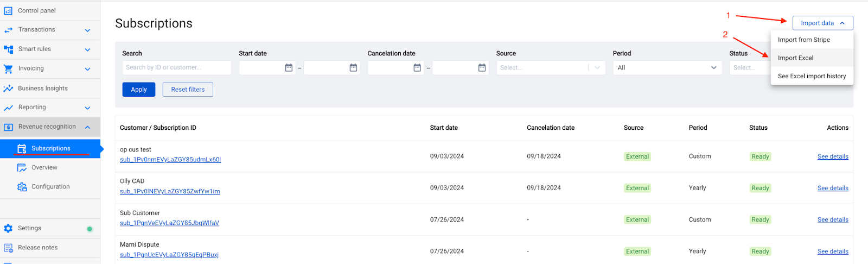Select See Excel import history
This screenshot has height=264, width=868.
[x=812, y=76]
